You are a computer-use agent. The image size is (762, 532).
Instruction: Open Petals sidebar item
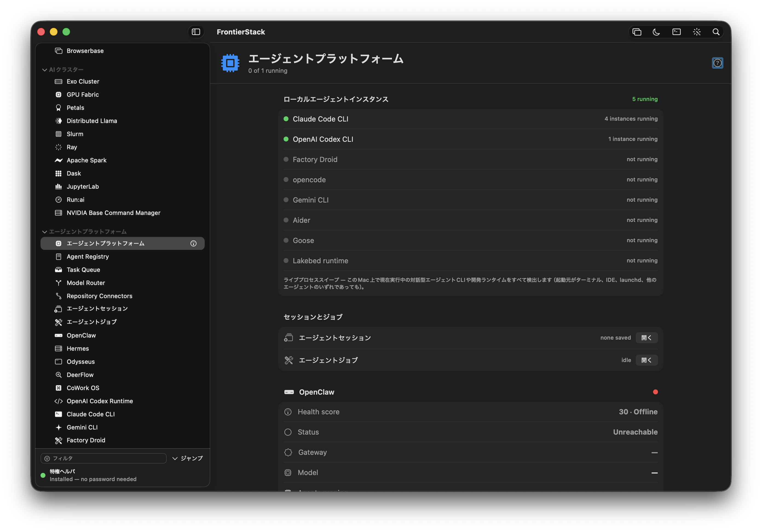point(122,108)
